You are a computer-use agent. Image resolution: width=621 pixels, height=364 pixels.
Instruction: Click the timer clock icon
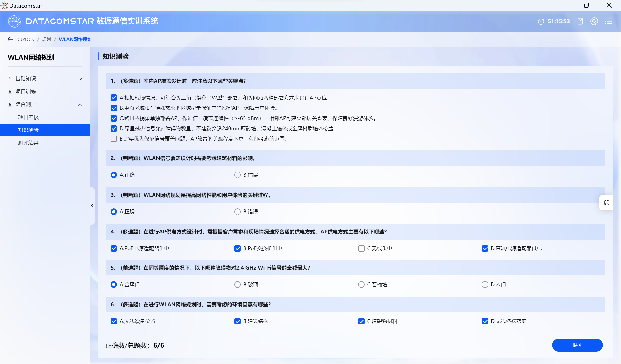pos(541,21)
